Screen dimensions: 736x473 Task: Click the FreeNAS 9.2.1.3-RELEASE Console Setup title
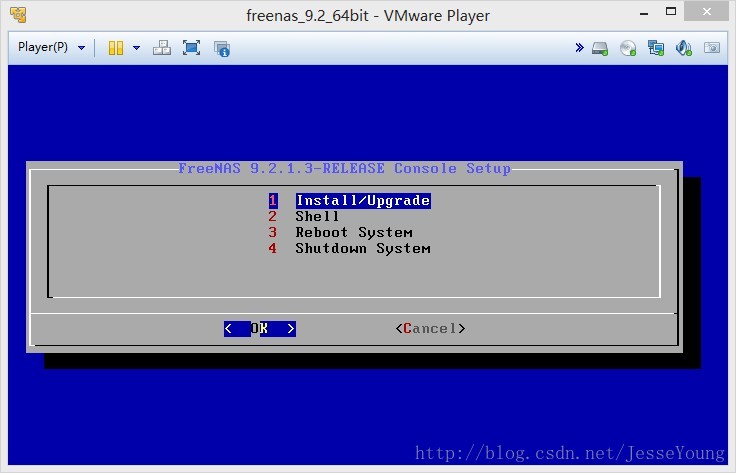click(345, 168)
